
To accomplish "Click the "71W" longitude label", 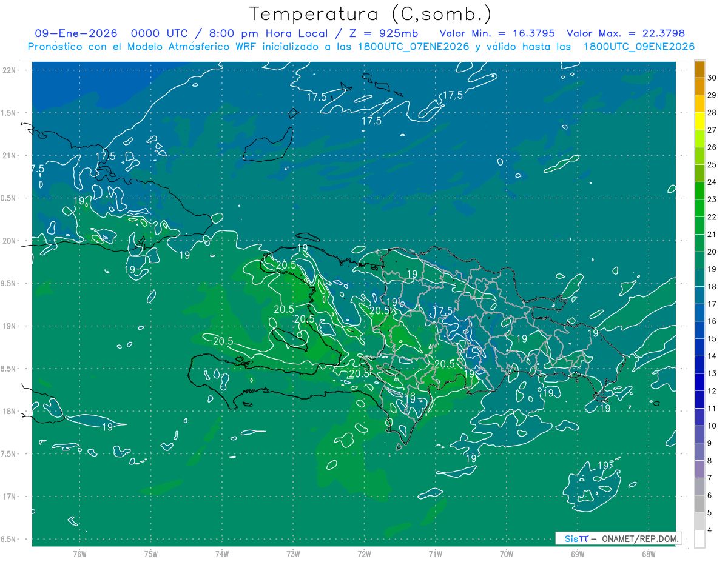I will pyautogui.click(x=436, y=554).
